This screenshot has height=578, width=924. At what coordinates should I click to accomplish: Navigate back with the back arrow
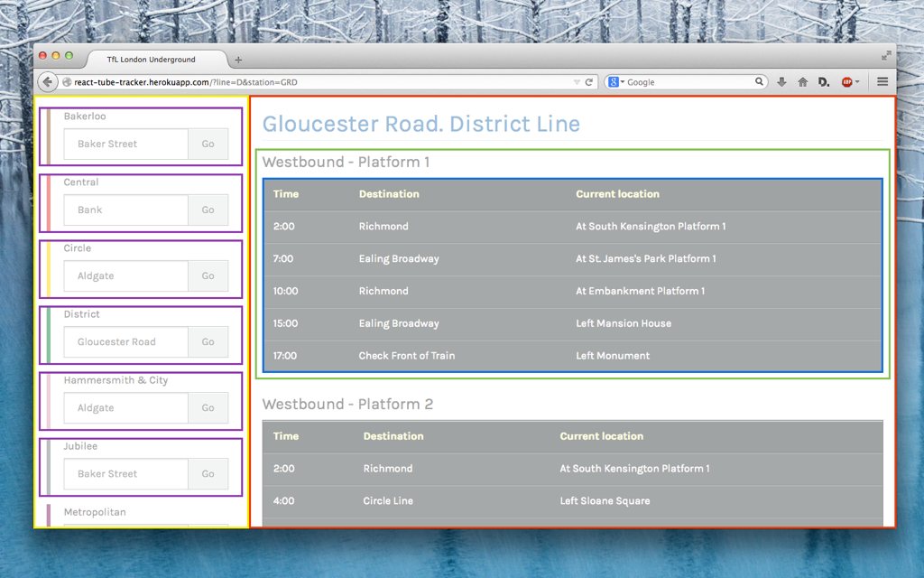47,81
